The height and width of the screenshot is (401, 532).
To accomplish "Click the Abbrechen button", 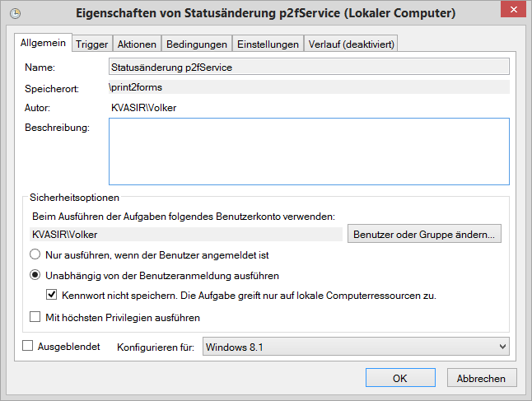I will coord(482,378).
